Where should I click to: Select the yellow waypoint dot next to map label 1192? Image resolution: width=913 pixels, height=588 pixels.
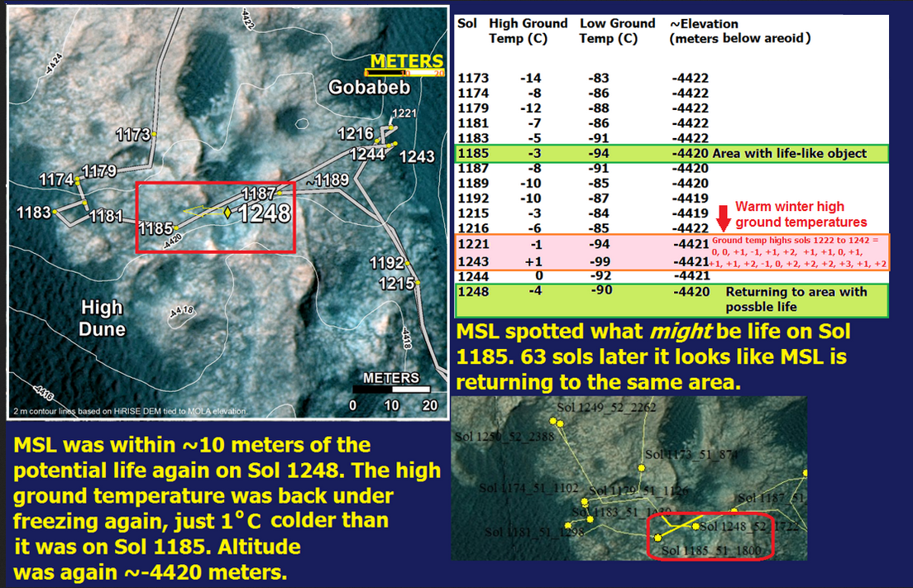408,263
